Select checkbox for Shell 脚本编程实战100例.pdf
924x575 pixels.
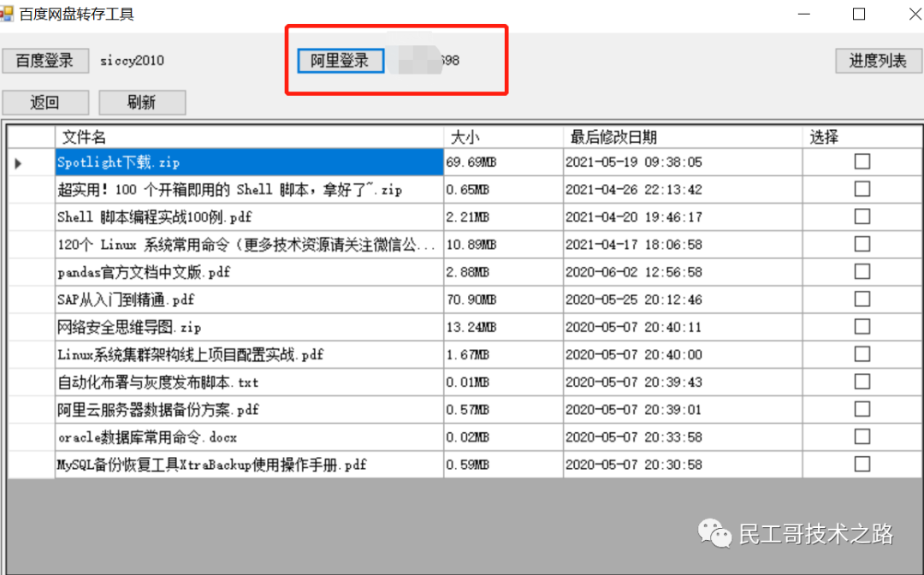pyautogui.click(x=862, y=216)
